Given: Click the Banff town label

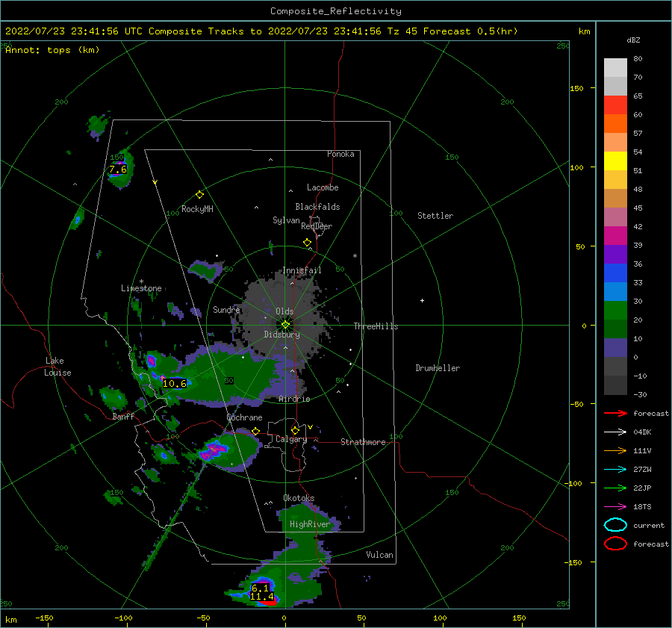Looking at the screenshot, I should coord(123,416).
